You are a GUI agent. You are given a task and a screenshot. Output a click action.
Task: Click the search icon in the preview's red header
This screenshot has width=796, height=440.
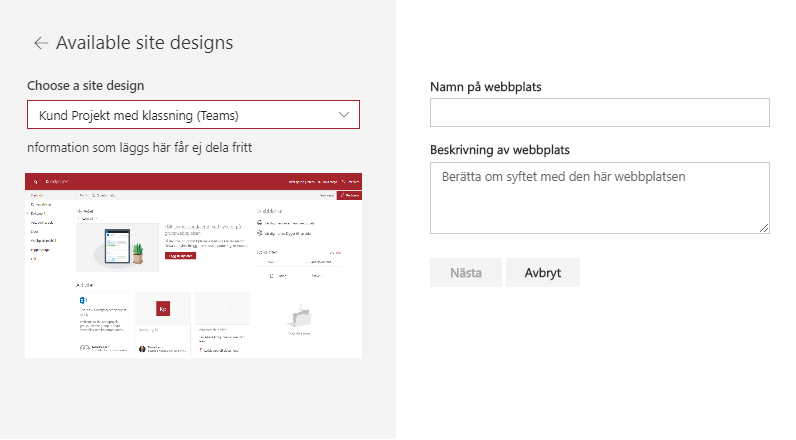pos(36,182)
